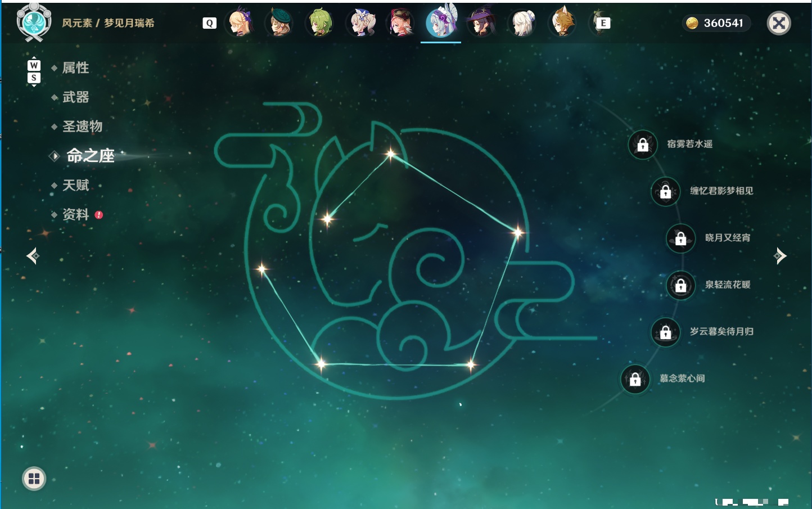Click the Anemo element emblem icon
This screenshot has width=812, height=509.
pos(34,22)
